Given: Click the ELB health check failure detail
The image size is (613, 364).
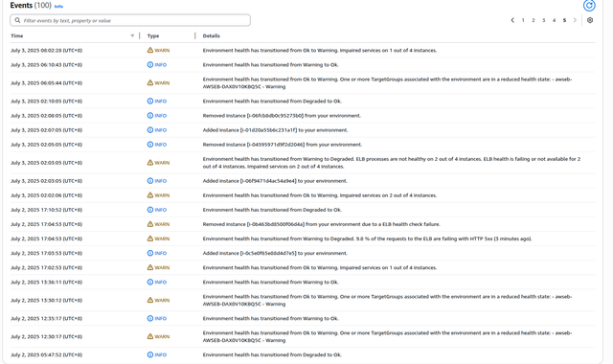Looking at the screenshot, I should (x=322, y=224).
